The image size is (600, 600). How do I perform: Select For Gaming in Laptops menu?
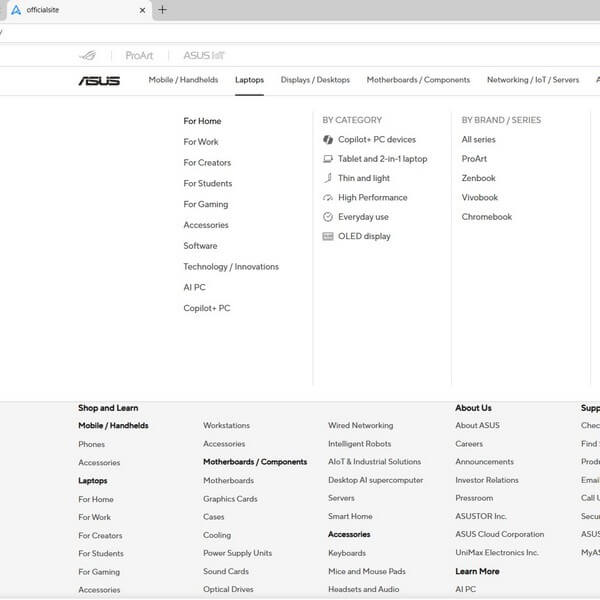click(x=206, y=204)
